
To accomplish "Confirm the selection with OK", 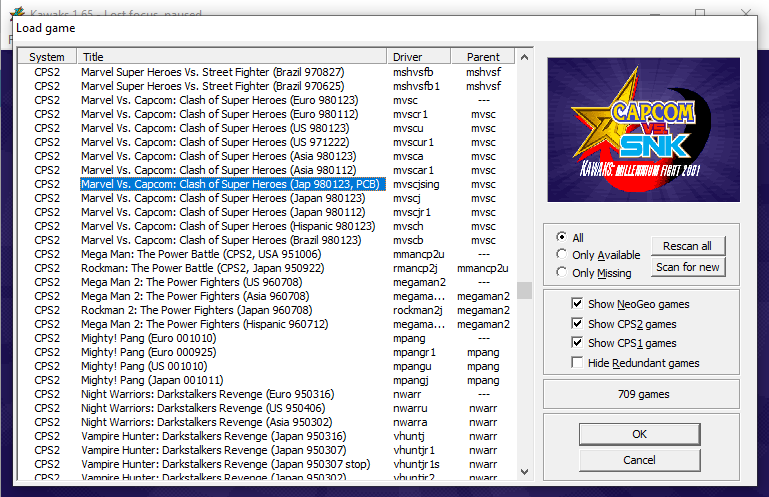I will pos(639,434).
